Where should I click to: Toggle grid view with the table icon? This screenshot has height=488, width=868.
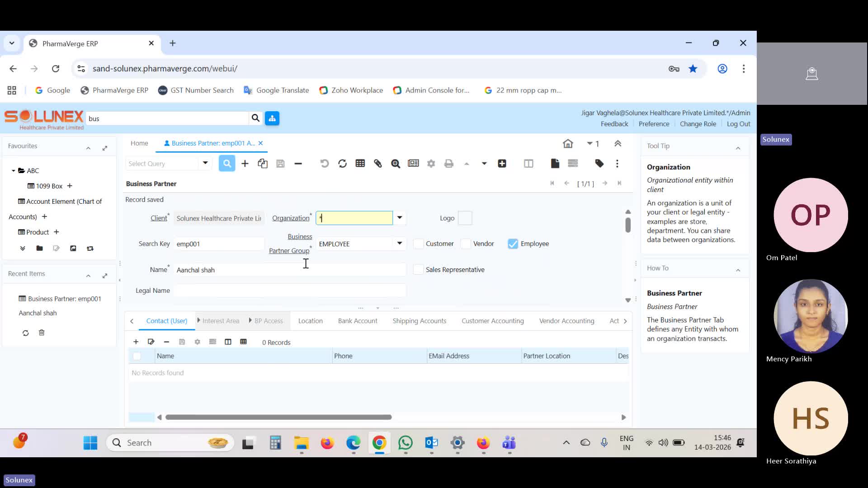click(x=360, y=163)
